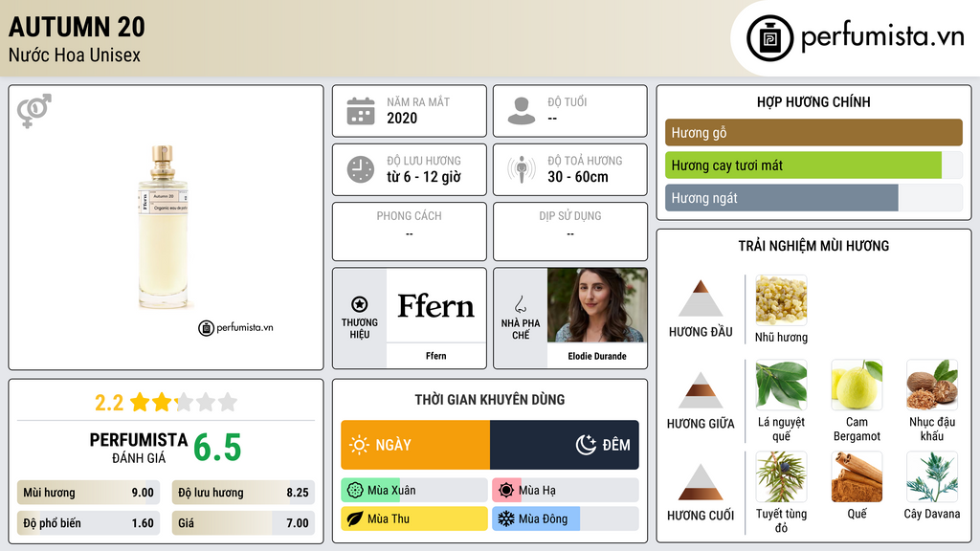Click the '30 - 60cm' value

[578, 177]
